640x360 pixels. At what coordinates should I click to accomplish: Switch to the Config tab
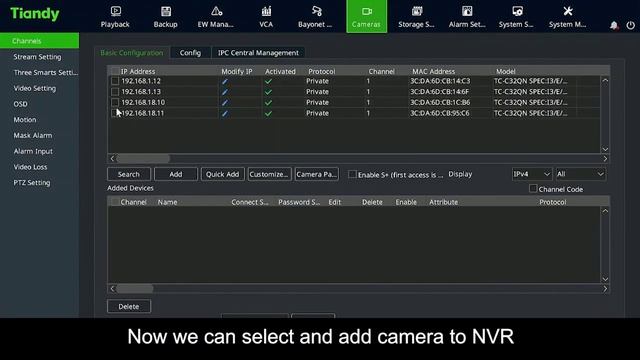[190, 53]
